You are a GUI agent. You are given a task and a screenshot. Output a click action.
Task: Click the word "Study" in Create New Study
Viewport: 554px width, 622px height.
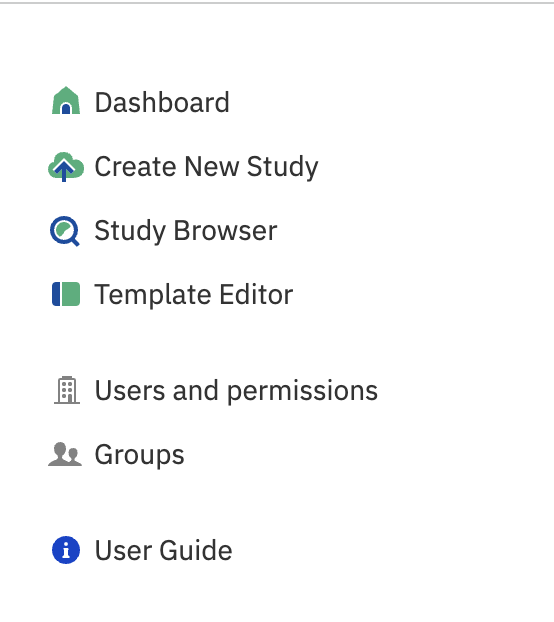[x=282, y=167]
